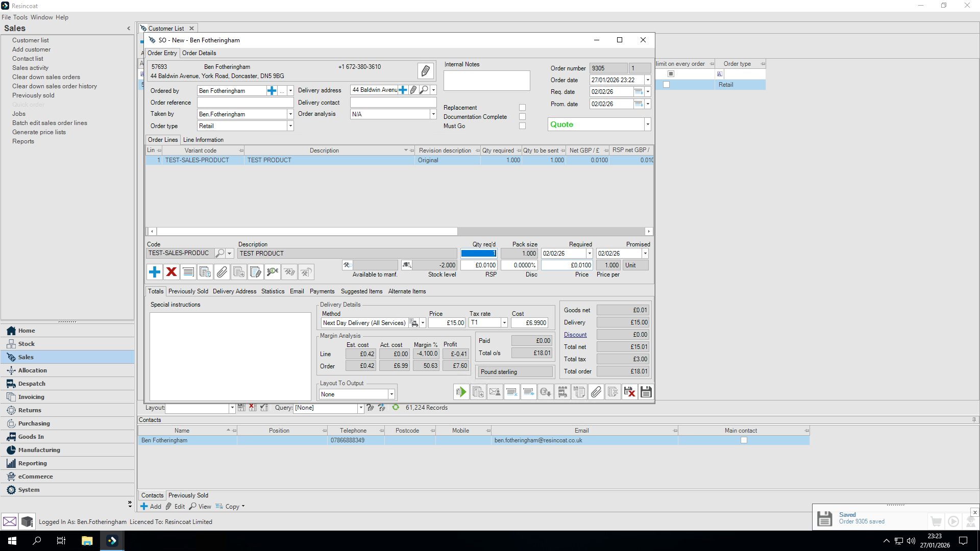Open the Order type Retail dropdown
Screen dimensions: 980x551
pyautogui.click(x=290, y=126)
